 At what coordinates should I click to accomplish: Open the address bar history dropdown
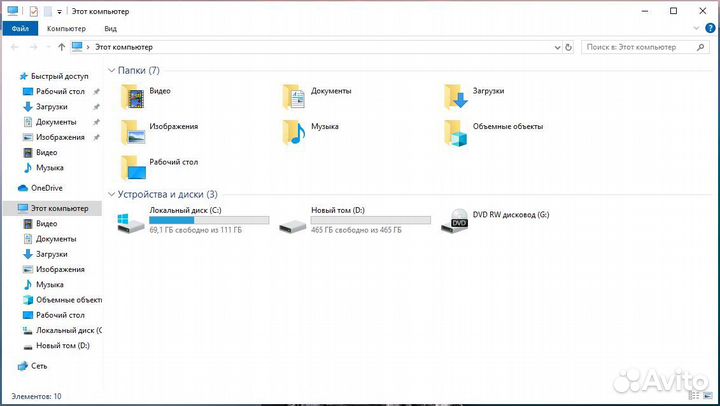(556, 47)
